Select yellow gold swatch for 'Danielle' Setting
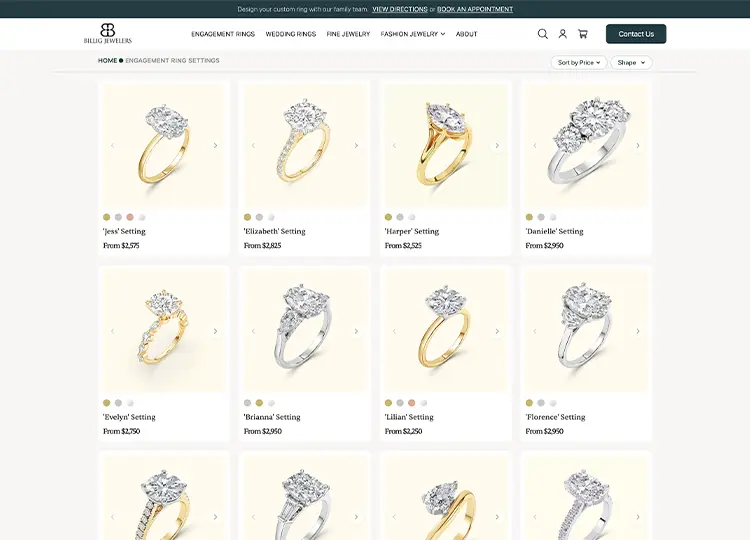 (x=529, y=217)
